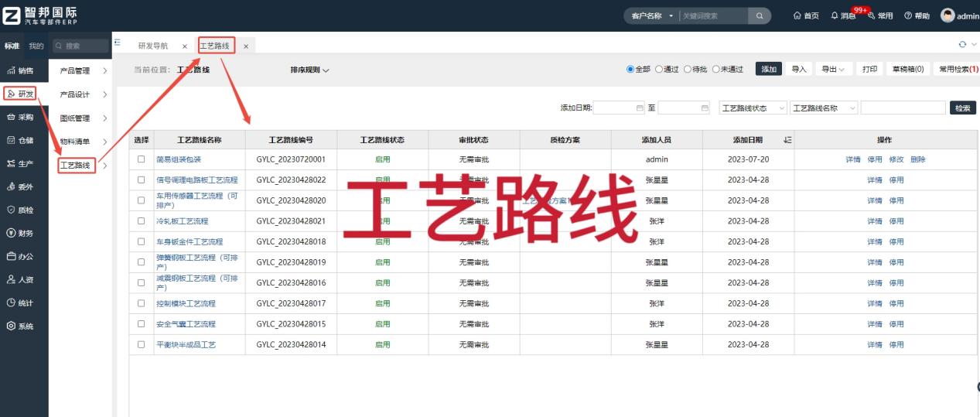
Task: Click the 智邦国际 logo
Action: [40, 15]
